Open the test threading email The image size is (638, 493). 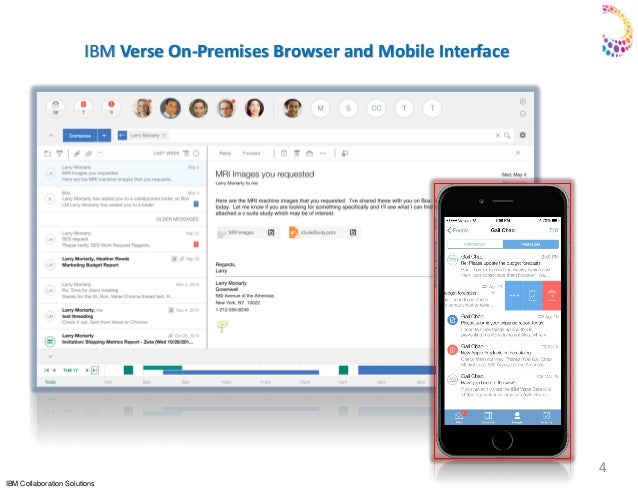tap(122, 316)
